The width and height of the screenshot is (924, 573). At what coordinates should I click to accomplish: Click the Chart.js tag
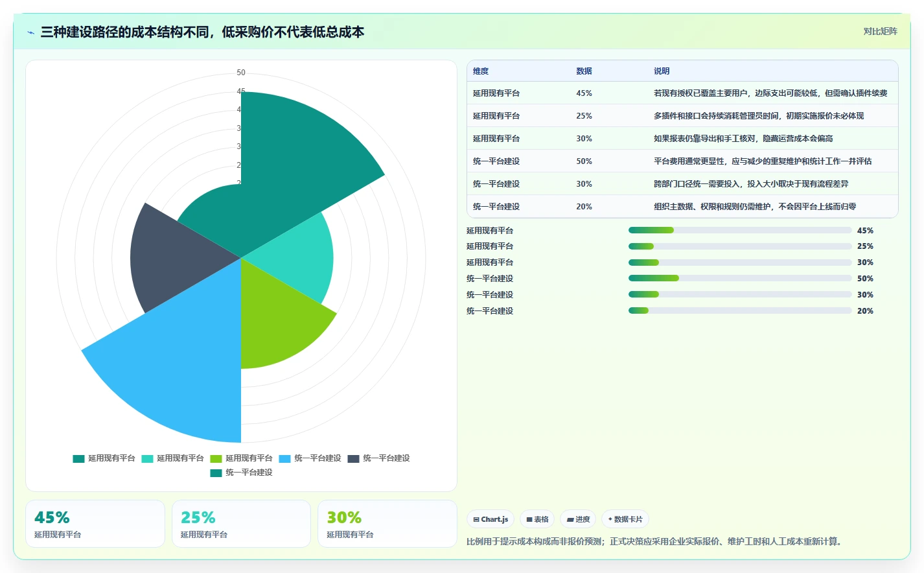(x=491, y=519)
